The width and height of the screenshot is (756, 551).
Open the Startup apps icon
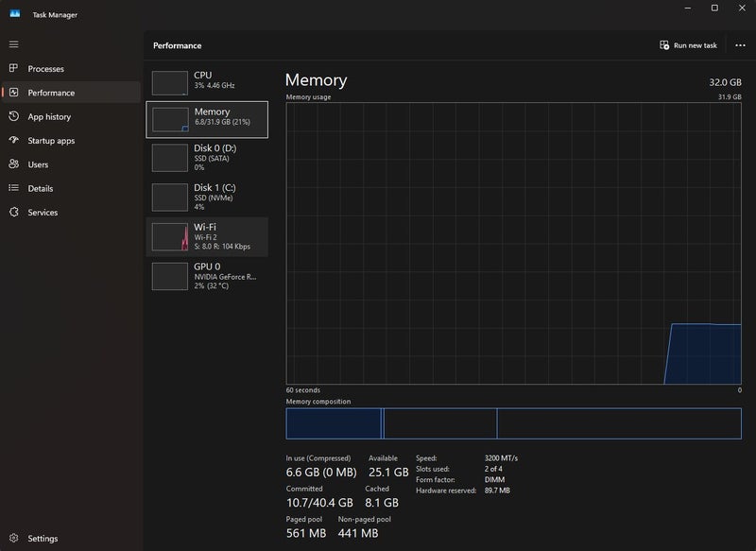pyautogui.click(x=13, y=141)
